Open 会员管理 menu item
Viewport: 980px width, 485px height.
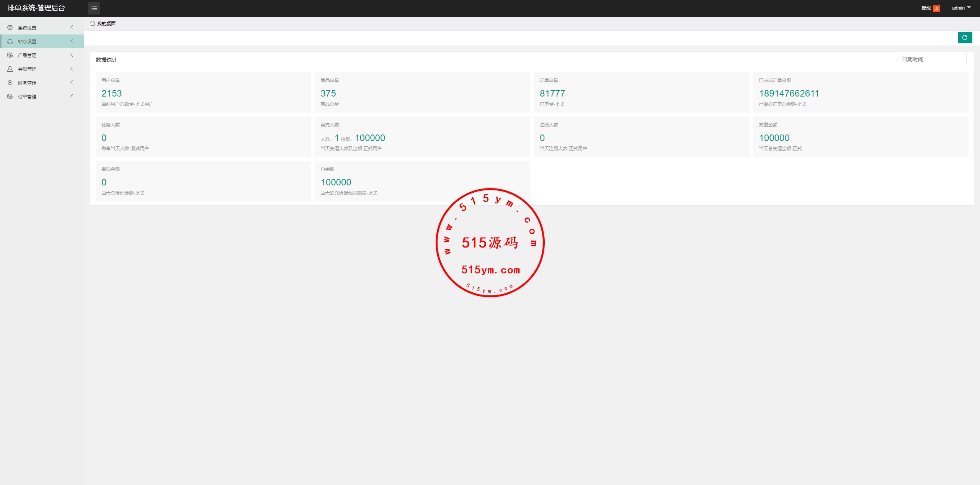[27, 69]
